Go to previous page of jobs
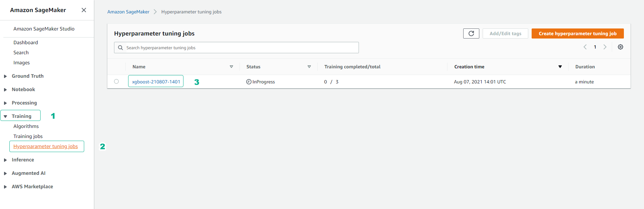The height and width of the screenshot is (209, 644). [x=585, y=47]
